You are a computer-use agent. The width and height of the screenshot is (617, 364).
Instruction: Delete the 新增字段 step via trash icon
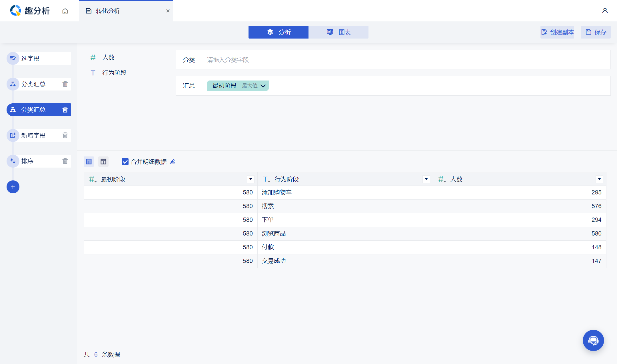click(65, 135)
